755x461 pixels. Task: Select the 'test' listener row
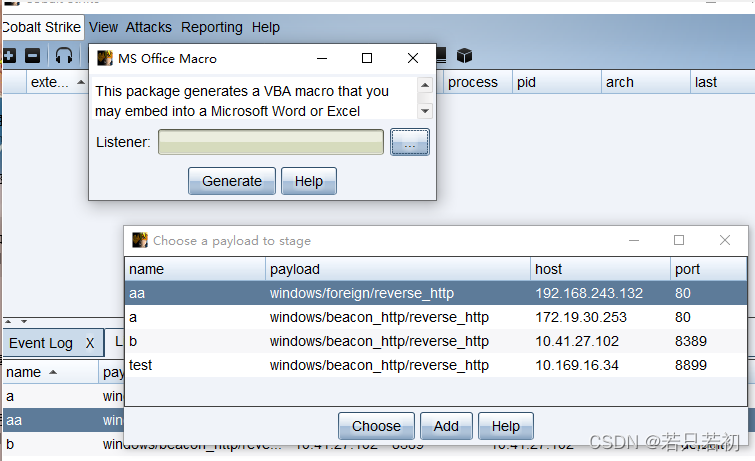(436, 365)
